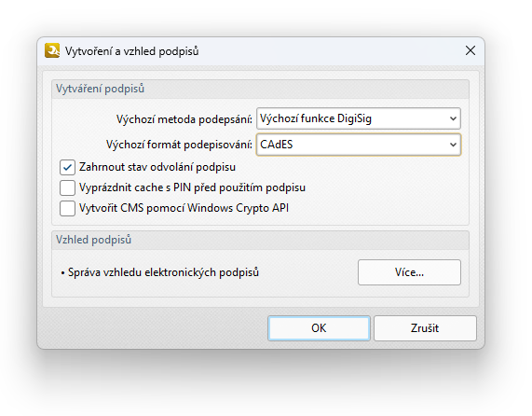Open the Více... signature appearance manager button
This screenshot has width=532, height=416.
coord(409,272)
